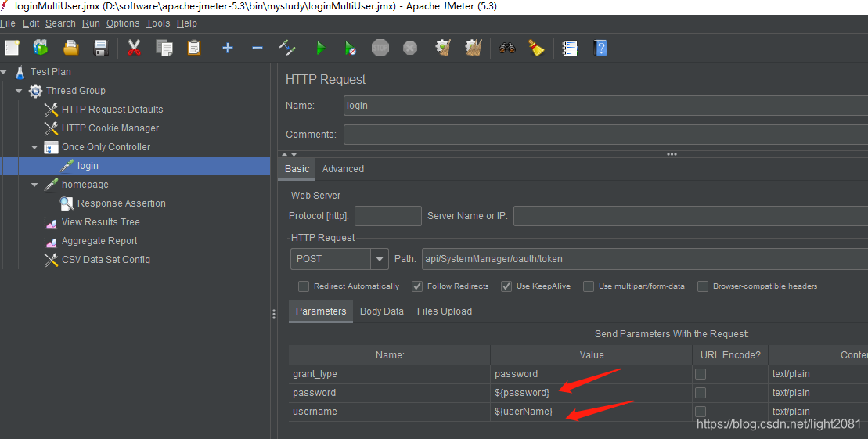Select HTTP Cookie Manager in tree

110,128
